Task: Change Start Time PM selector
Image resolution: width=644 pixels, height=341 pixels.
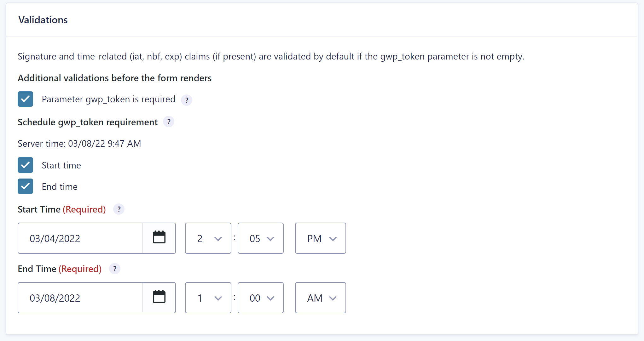Action: pos(321,238)
